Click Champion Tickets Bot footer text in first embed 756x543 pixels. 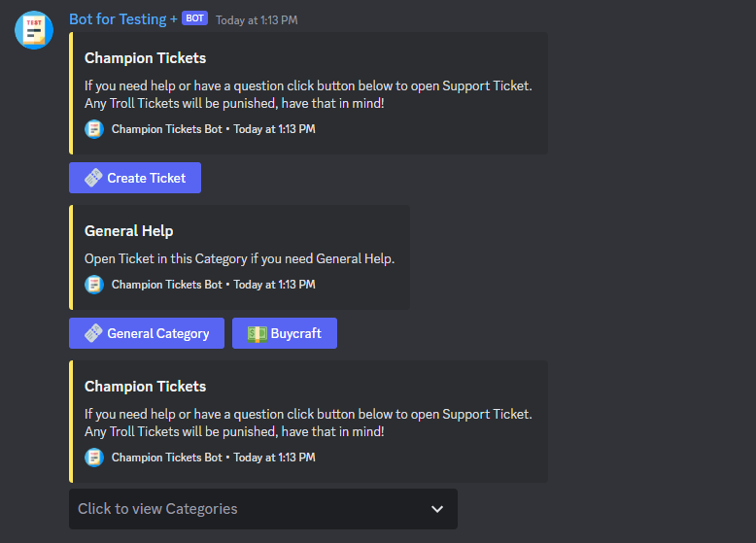click(166, 129)
